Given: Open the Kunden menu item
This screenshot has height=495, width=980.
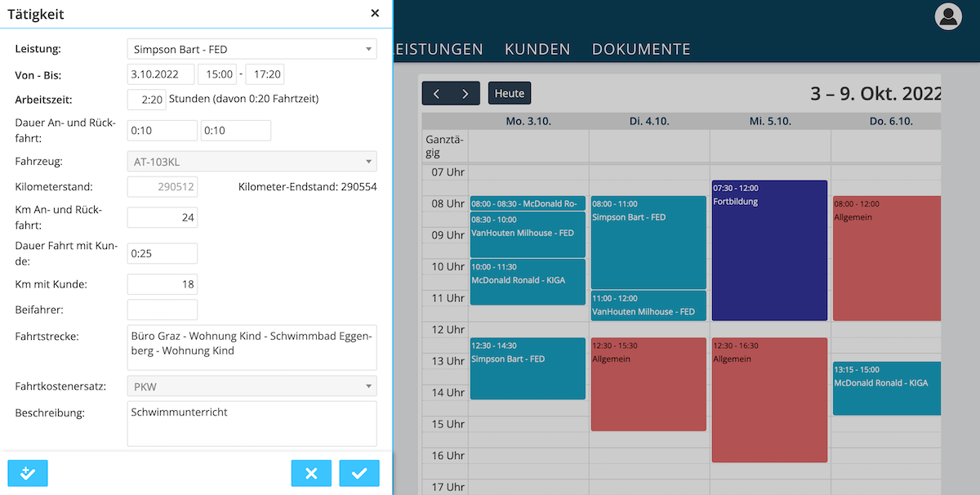Looking at the screenshot, I should click(537, 49).
